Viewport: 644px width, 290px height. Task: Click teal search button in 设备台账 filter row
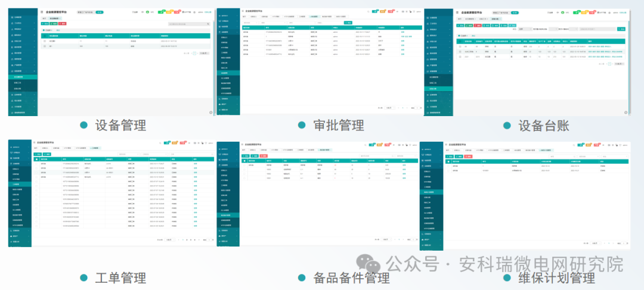(x=621, y=29)
